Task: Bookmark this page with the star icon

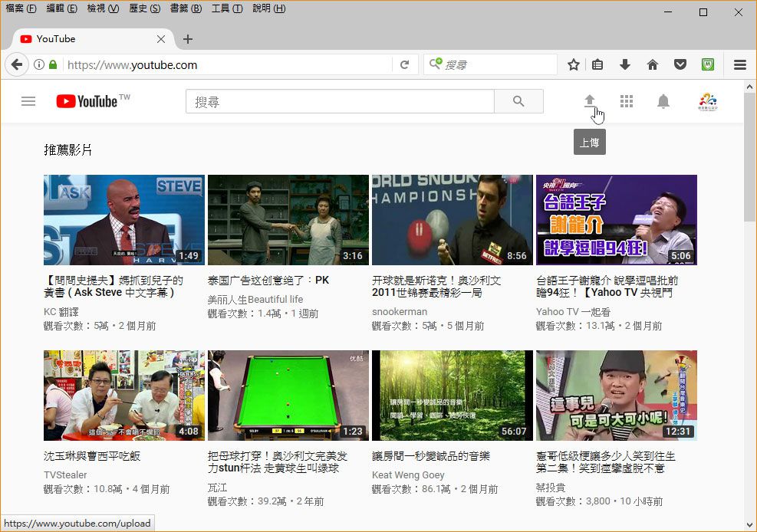Action: pyautogui.click(x=573, y=64)
